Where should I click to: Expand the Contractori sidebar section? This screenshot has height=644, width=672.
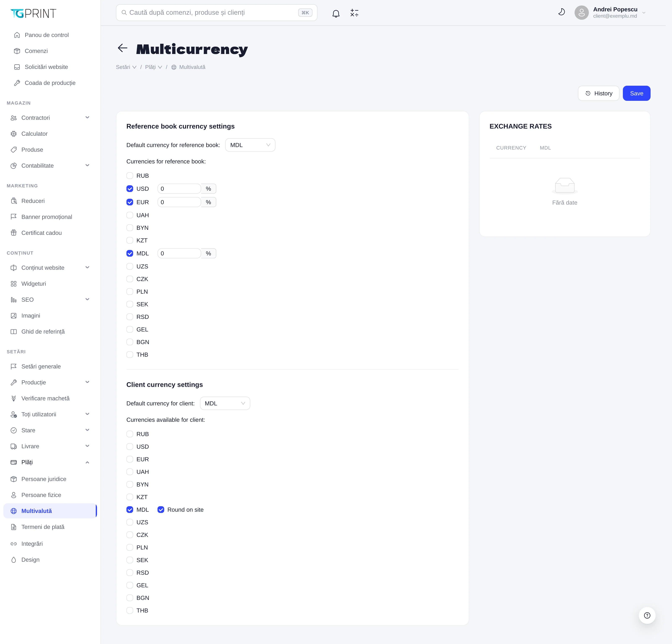[50, 118]
